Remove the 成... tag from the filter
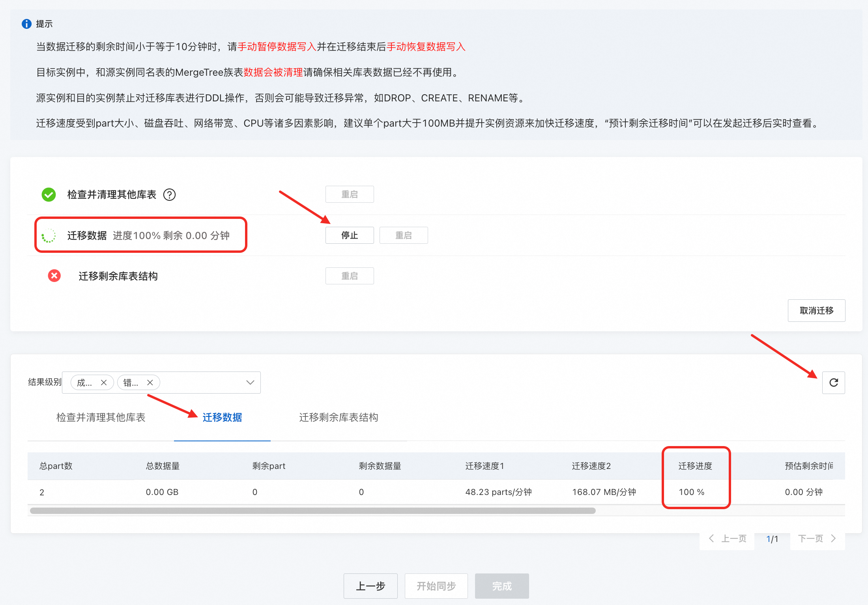 (104, 383)
